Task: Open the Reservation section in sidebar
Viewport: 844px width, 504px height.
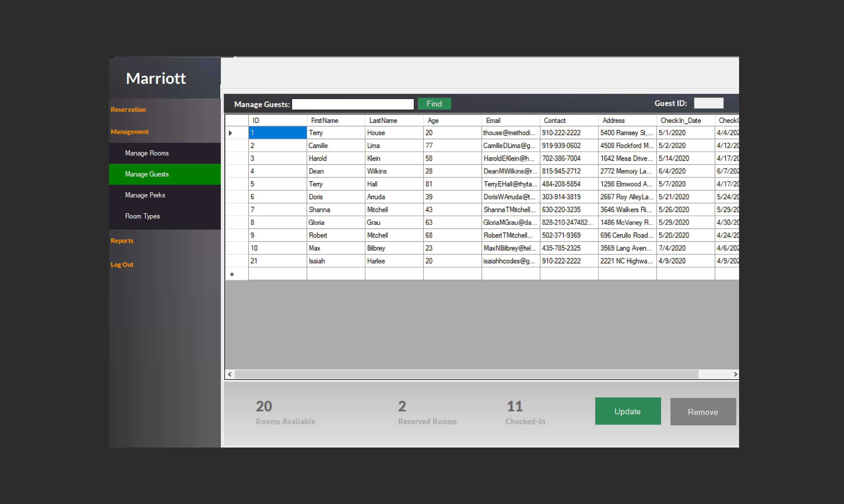Action: pyautogui.click(x=128, y=110)
